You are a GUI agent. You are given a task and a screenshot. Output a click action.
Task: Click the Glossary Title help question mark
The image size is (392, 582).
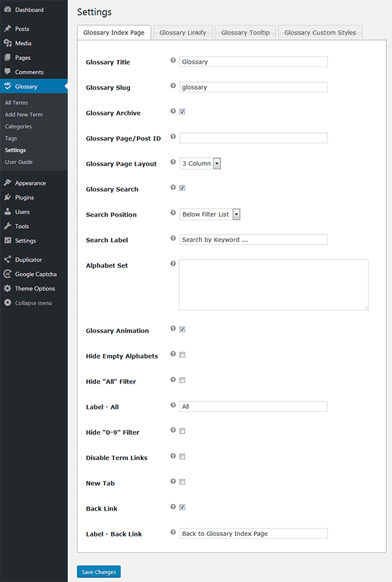pyautogui.click(x=172, y=61)
